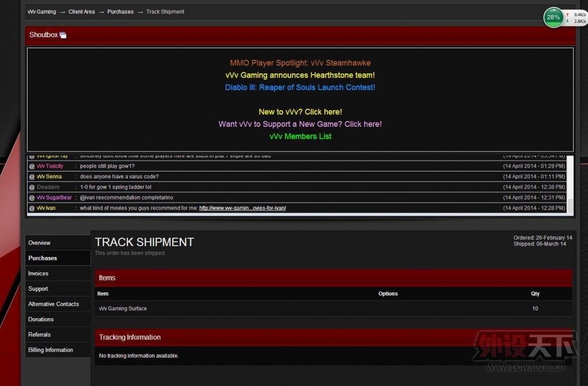Viewport: 588px width, 386px height.
Task: Open Referrals in sidebar menu
Action: click(58, 335)
